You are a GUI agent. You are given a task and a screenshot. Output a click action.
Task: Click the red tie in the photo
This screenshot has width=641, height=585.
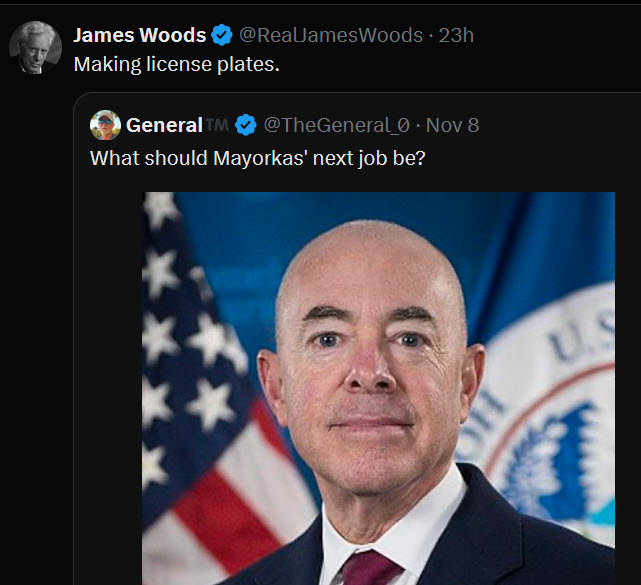(370, 568)
